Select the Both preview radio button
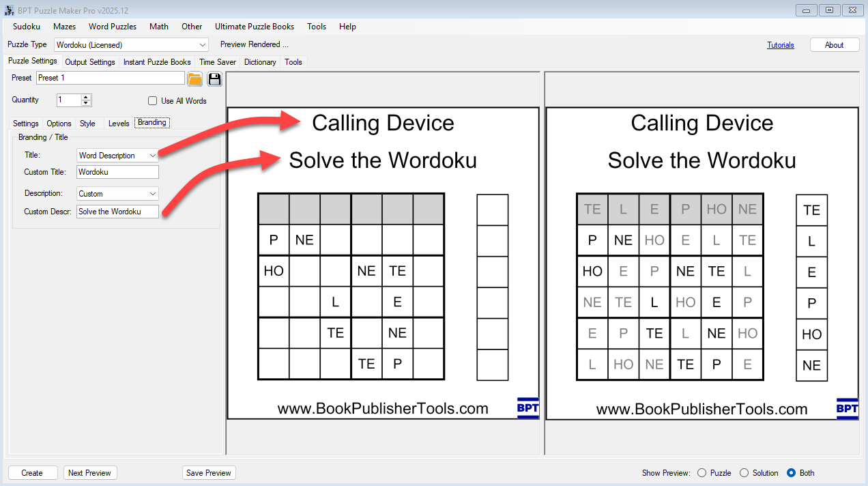The image size is (868, 486). (791, 473)
